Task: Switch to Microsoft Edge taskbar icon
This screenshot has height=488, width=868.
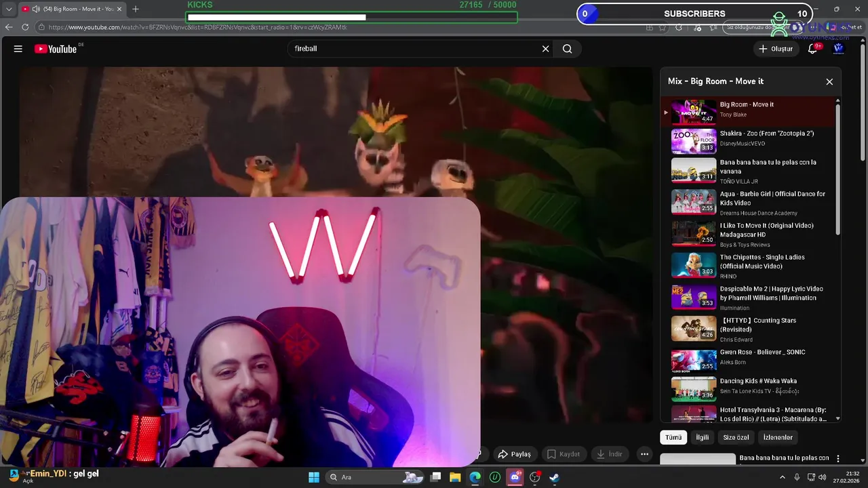Action: point(475,477)
